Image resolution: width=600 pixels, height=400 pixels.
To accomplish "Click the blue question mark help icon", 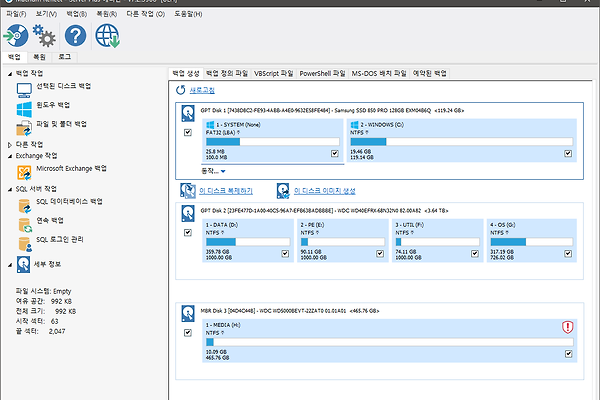I will 75,37.
